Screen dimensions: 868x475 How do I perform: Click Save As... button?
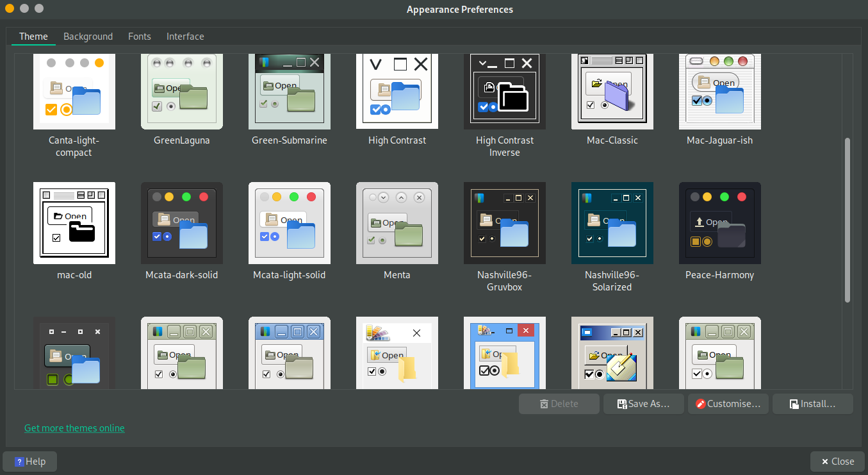[x=644, y=404]
